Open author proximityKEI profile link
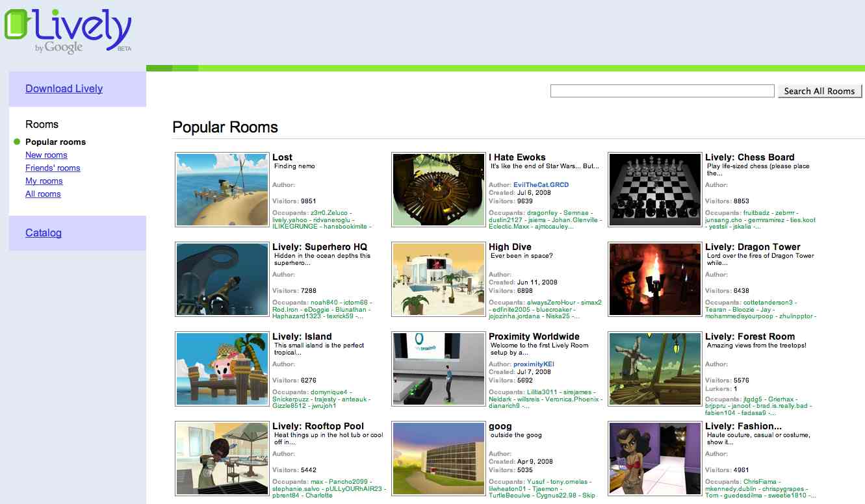This screenshot has height=504, width=865. click(534, 364)
